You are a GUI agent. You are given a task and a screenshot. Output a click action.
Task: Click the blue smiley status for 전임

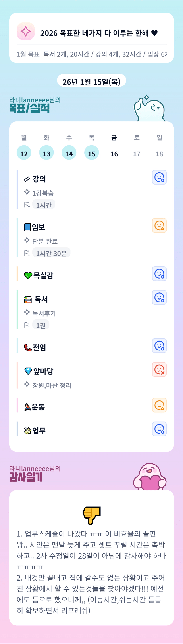[x=159, y=346]
